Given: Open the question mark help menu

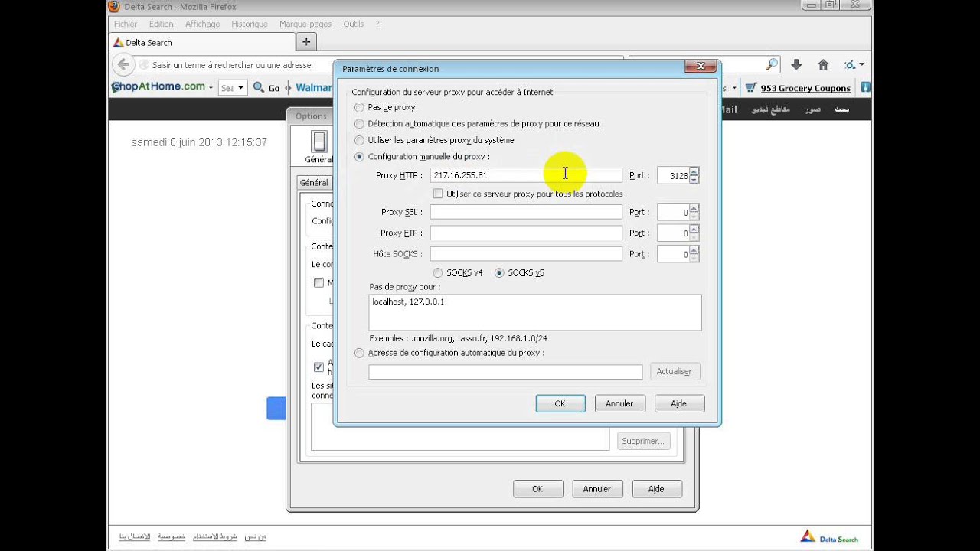Looking at the screenshot, I should [377, 24].
